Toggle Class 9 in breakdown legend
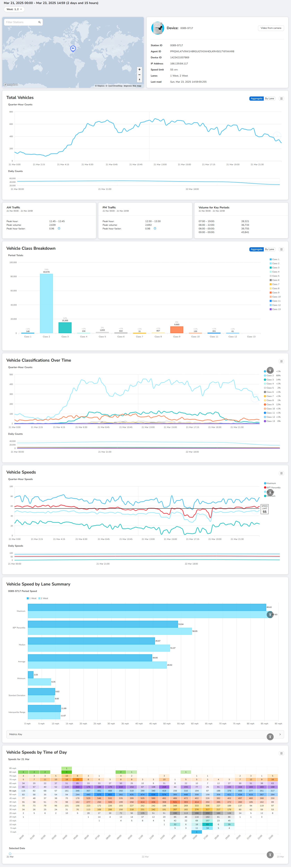 click(x=275, y=292)
